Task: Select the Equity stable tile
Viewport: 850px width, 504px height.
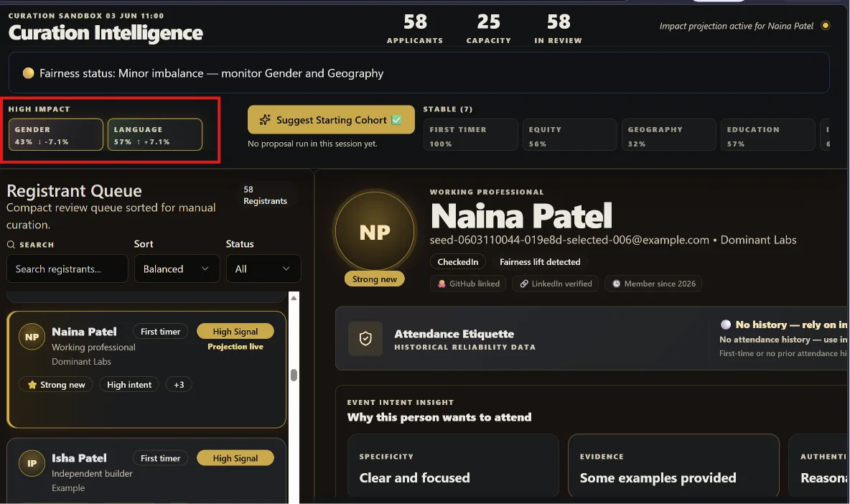Action: tap(570, 134)
